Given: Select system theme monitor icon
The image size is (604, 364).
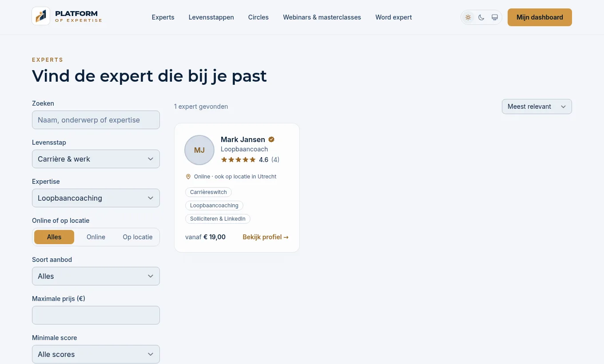Looking at the screenshot, I should (495, 17).
